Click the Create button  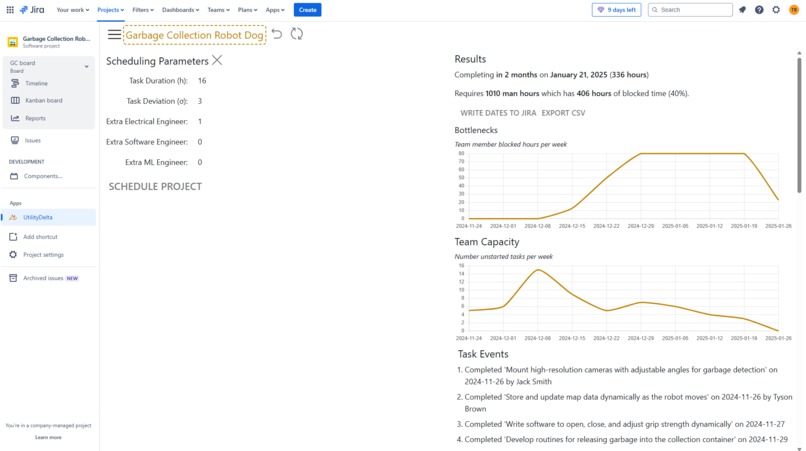tap(307, 10)
